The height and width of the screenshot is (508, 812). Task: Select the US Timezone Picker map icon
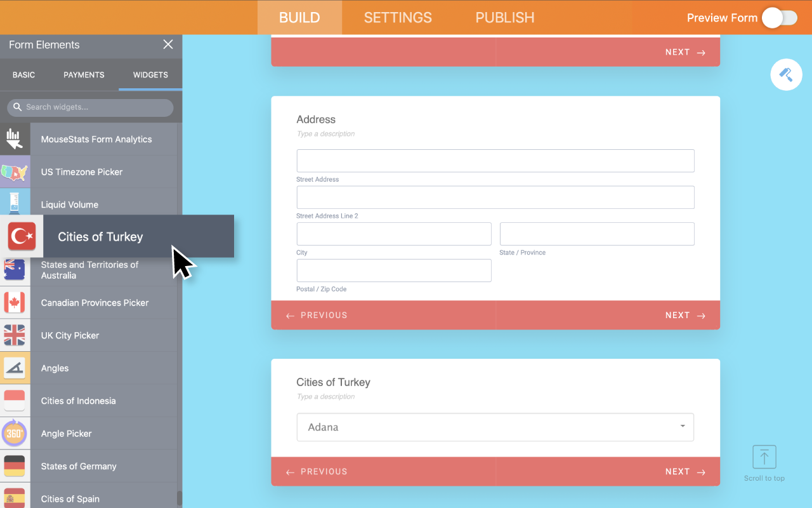click(x=15, y=172)
